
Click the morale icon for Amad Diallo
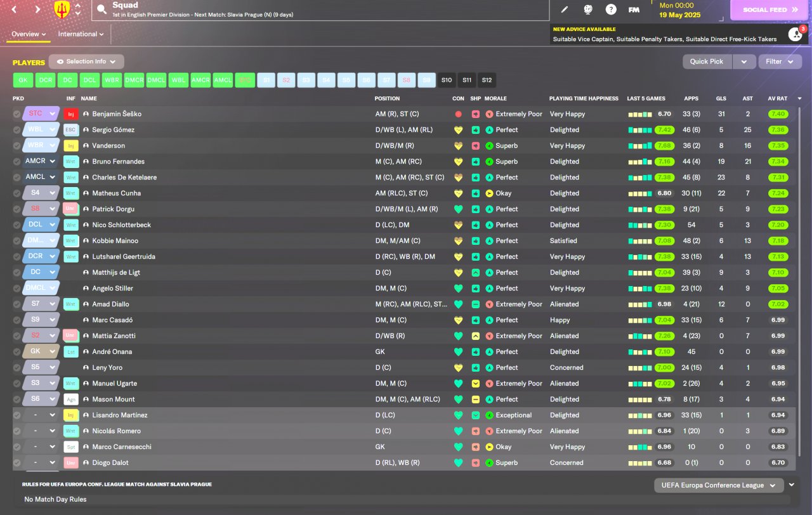coord(489,304)
